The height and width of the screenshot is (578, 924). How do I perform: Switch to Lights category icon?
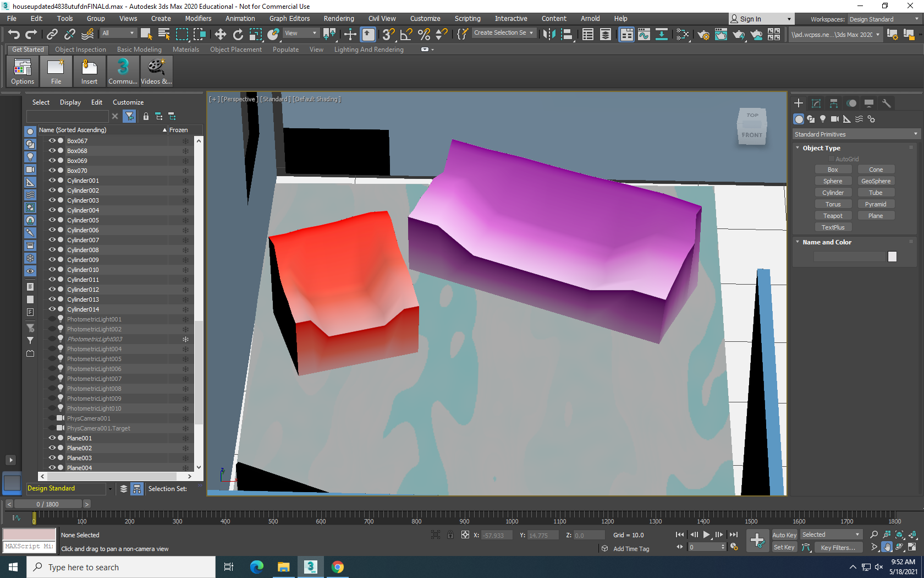(823, 119)
